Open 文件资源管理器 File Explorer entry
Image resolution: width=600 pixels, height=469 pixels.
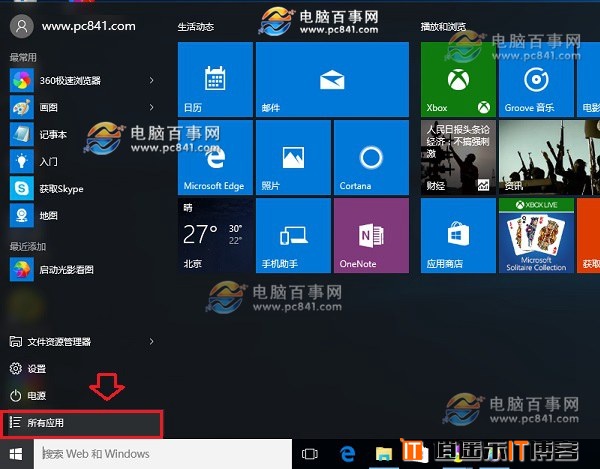pos(51,342)
